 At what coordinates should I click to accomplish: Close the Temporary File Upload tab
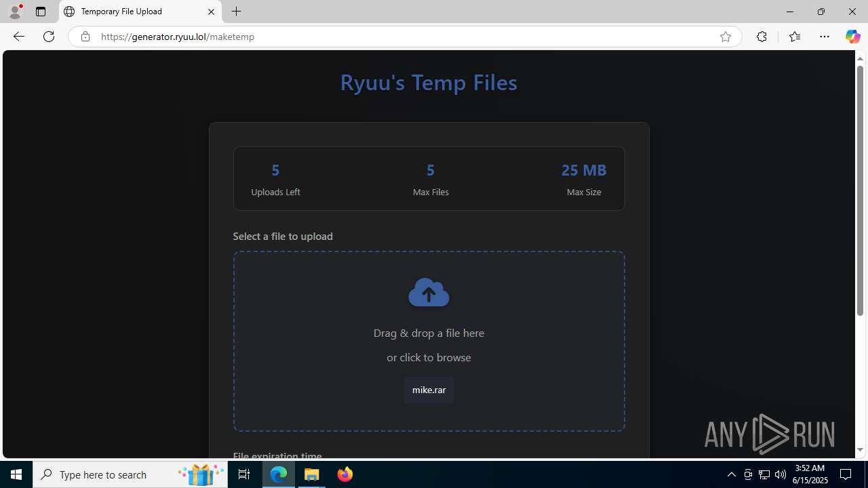click(211, 12)
